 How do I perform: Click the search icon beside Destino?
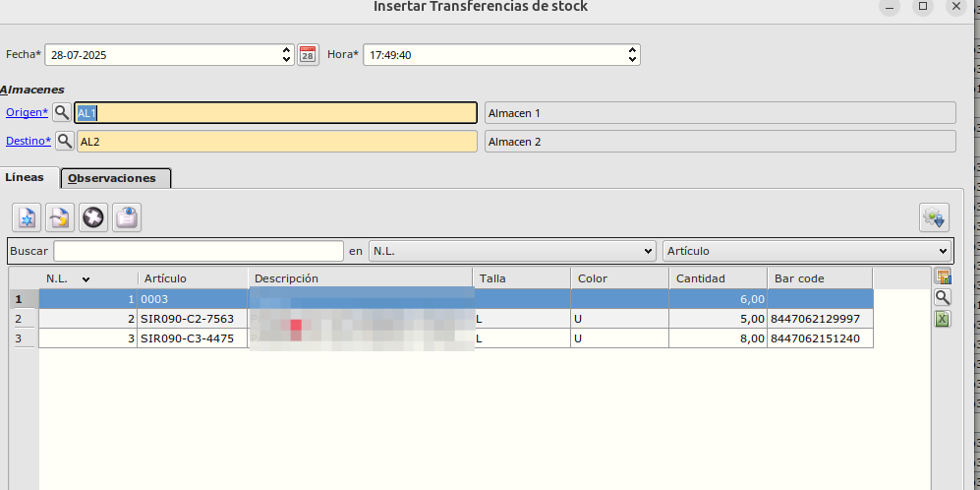click(x=65, y=142)
